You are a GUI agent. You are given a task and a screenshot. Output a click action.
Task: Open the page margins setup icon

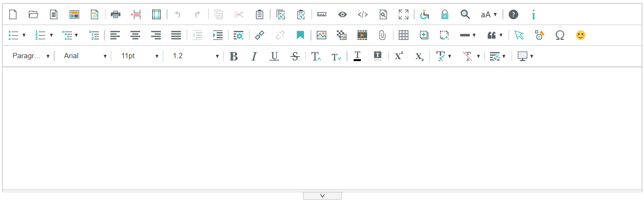pos(156,14)
